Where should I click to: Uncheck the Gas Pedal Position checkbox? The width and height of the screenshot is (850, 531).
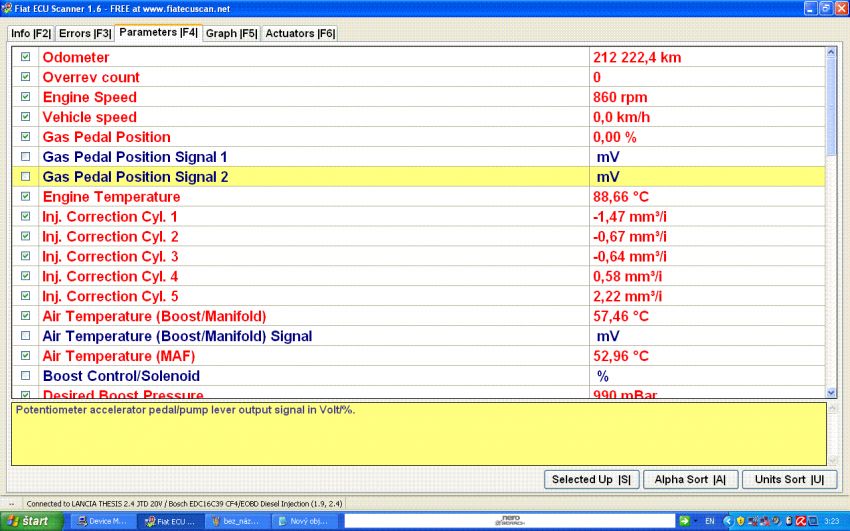tap(25, 137)
